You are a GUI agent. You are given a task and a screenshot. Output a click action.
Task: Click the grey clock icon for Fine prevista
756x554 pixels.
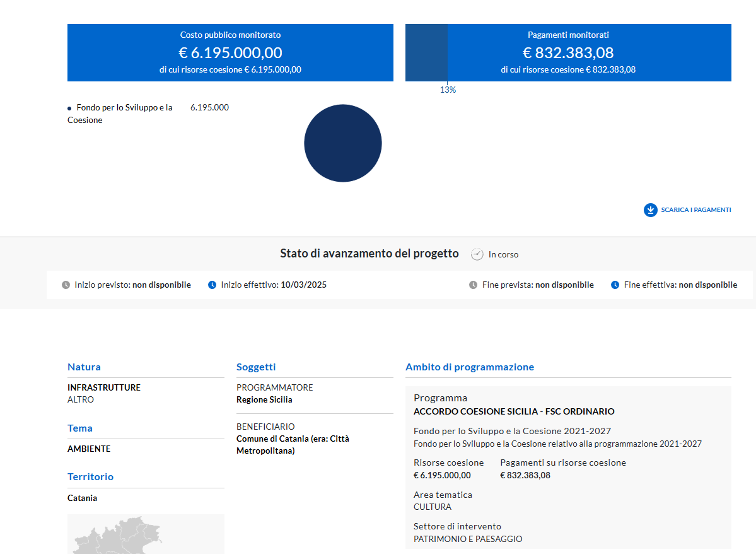[x=474, y=285]
